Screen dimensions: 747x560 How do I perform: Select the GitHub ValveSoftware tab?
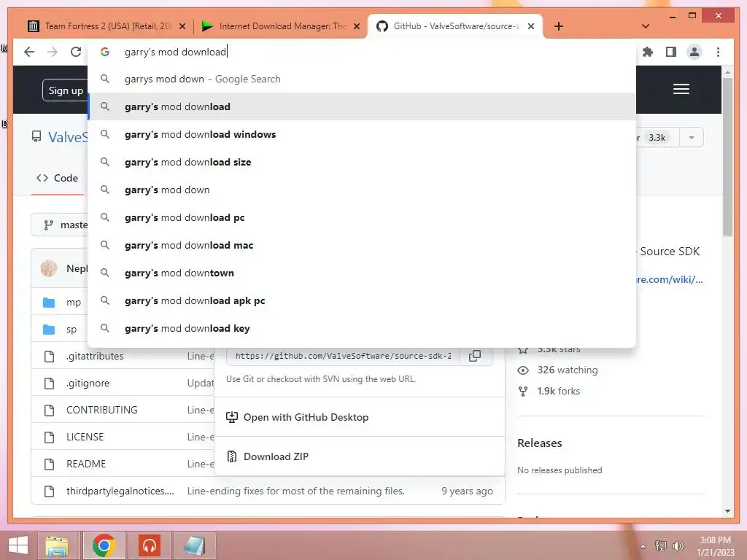pos(456,26)
